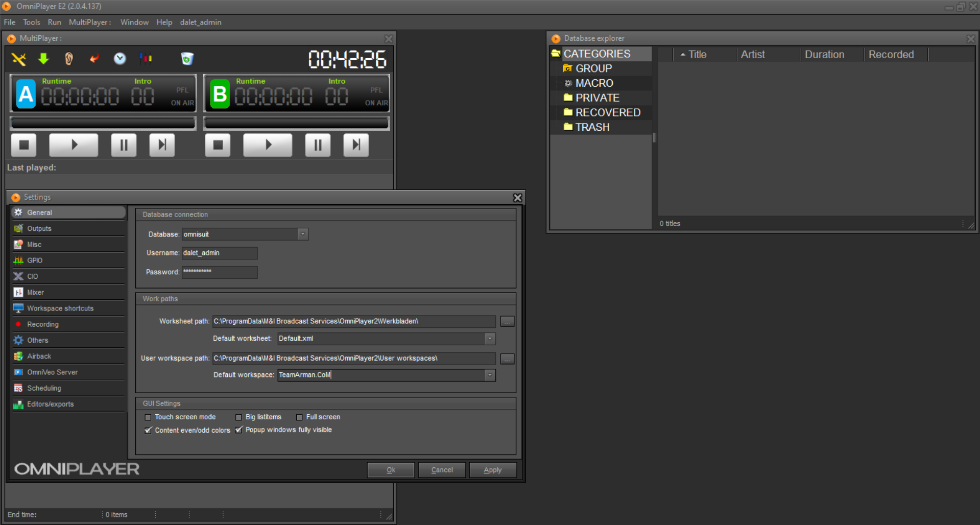Open Editors/exports settings category
980x525 pixels.
[x=69, y=404]
